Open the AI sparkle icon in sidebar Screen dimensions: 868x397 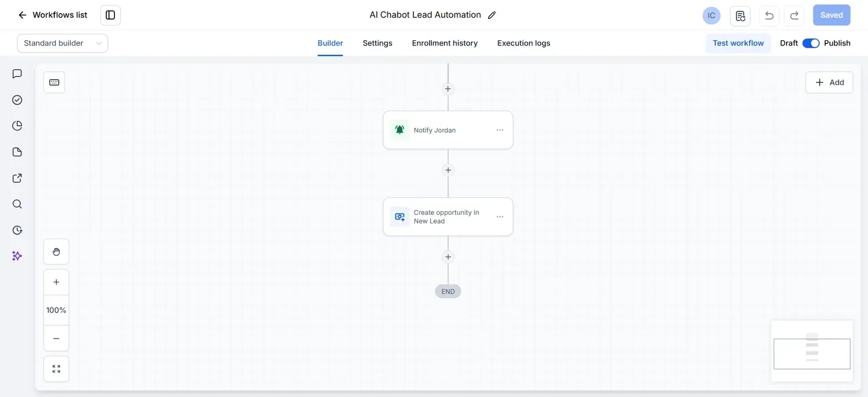click(17, 256)
